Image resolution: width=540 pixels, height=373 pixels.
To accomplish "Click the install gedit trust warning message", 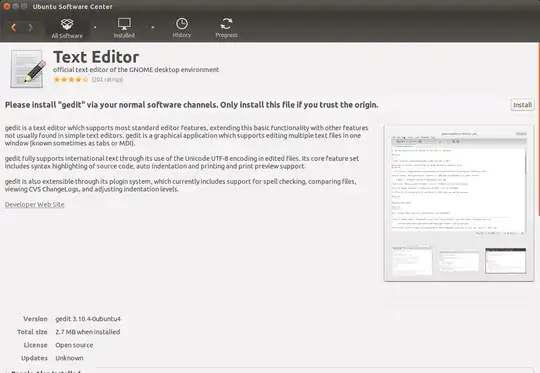I will (191, 105).
